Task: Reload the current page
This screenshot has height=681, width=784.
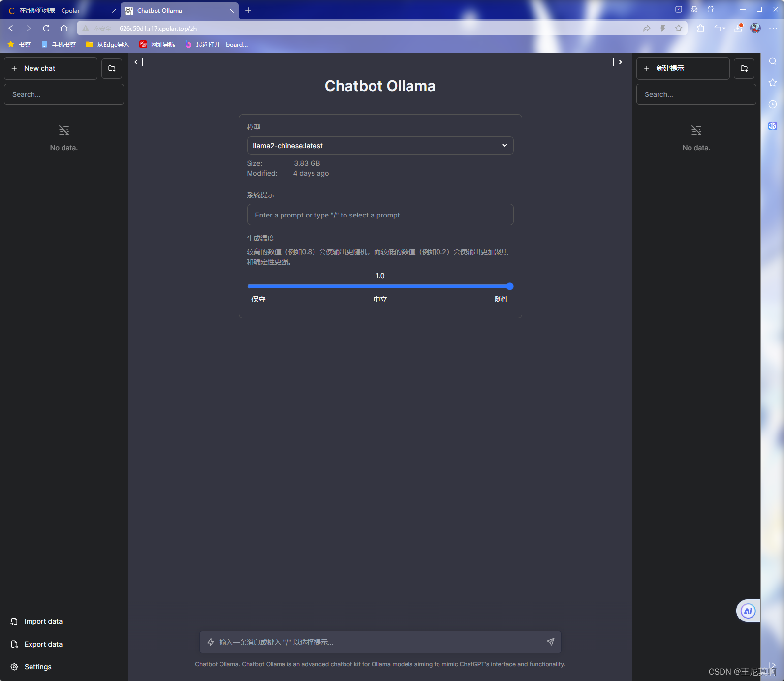Action: click(x=46, y=28)
